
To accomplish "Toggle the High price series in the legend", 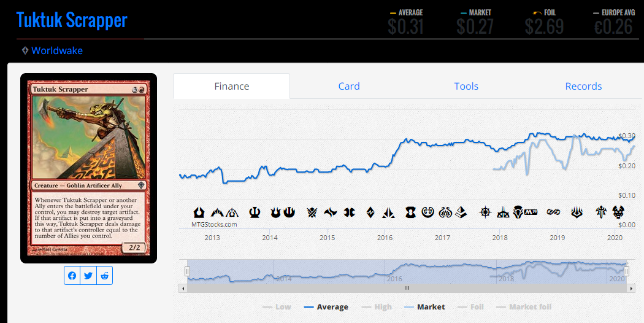I will pos(377,307).
